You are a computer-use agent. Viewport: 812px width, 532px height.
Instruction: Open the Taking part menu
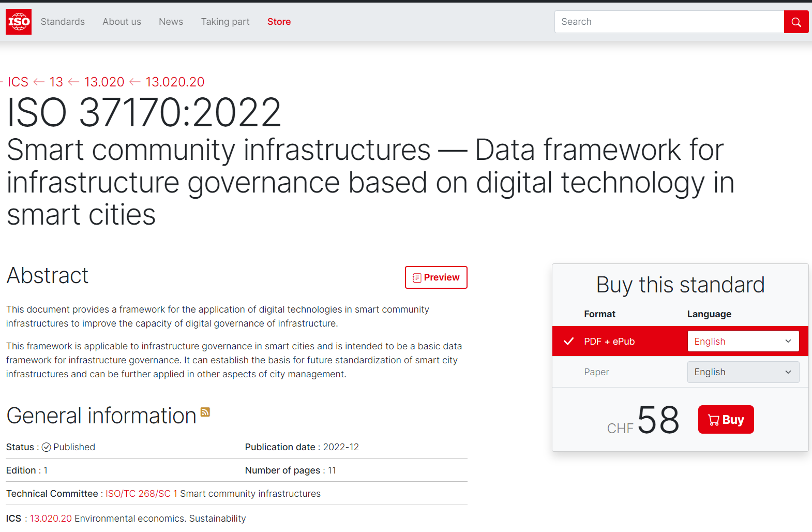[225, 22]
